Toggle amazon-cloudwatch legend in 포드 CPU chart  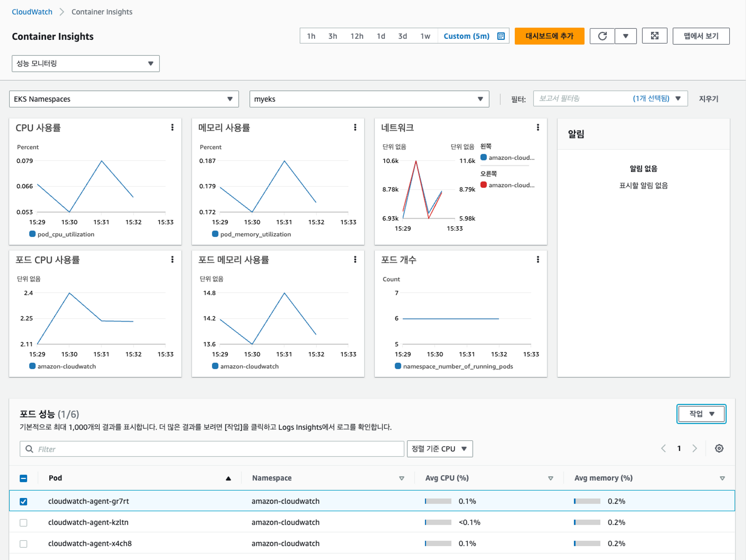click(63, 366)
